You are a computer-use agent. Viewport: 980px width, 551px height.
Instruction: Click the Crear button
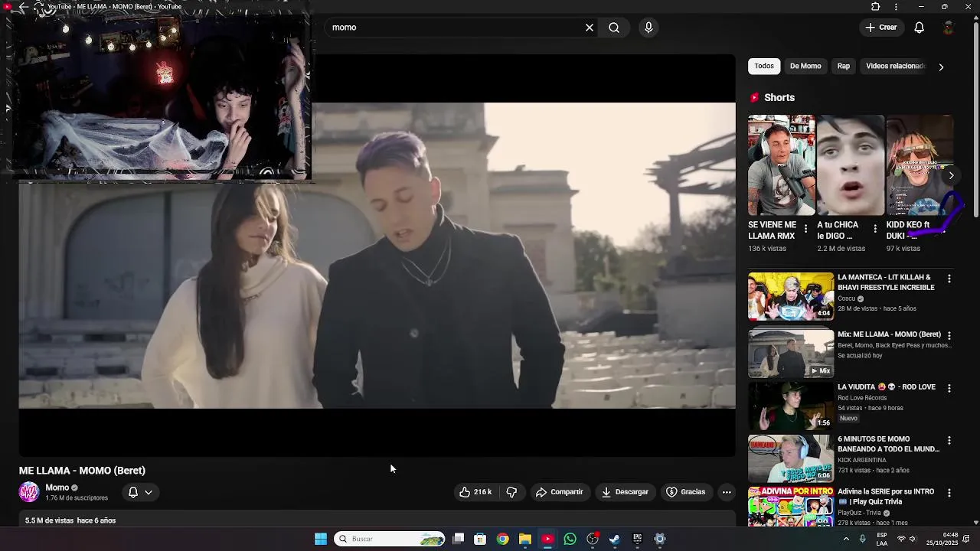(880, 28)
